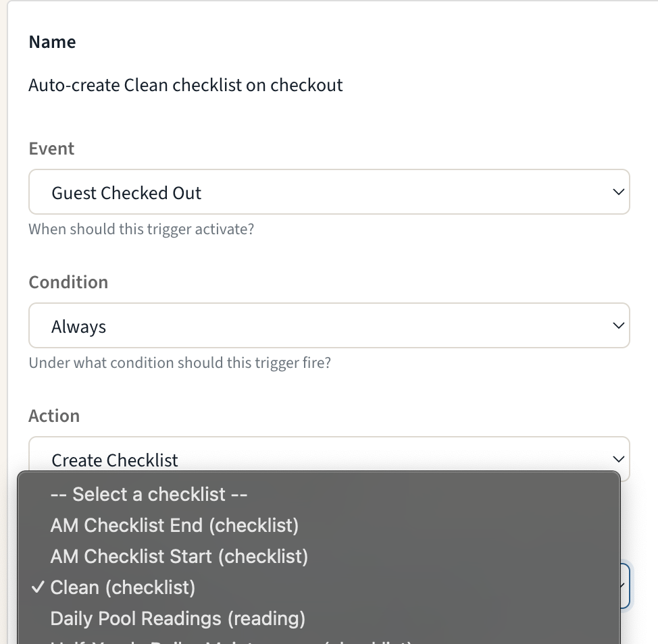Open the Always condition selector

click(329, 326)
